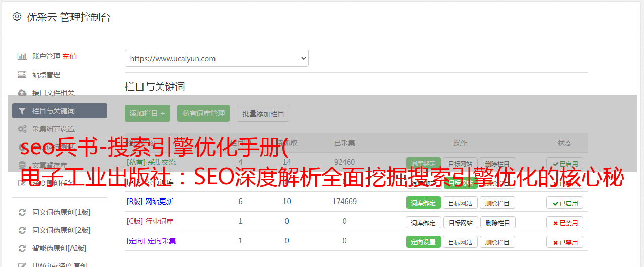This screenshot has width=644, height=267.
Task: Click the 栏目与关键词 page heading
Action: point(155,87)
